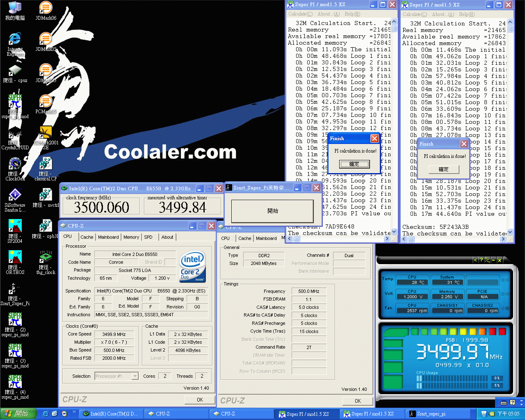Select the CrystalCPUID shortcut icon

(x=15, y=138)
